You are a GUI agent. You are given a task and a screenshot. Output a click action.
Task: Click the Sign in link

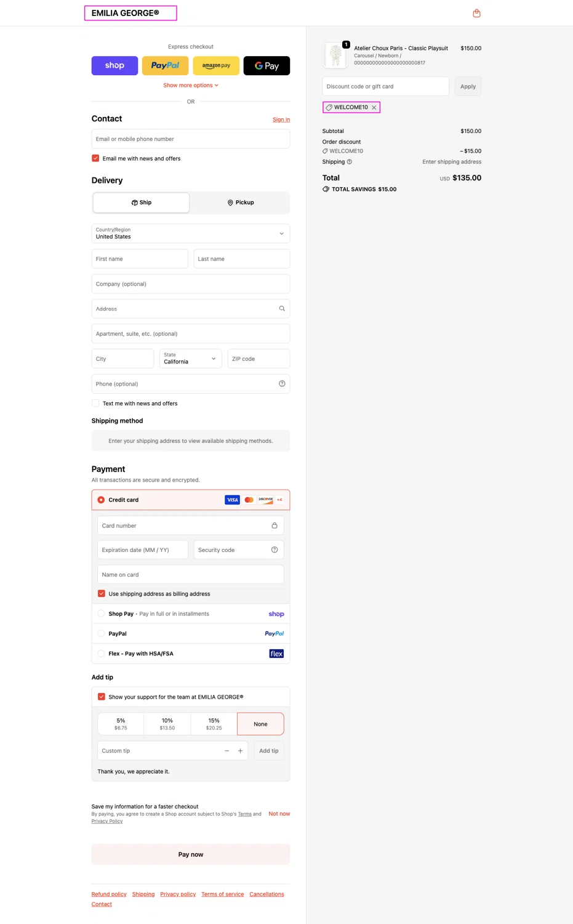(281, 120)
